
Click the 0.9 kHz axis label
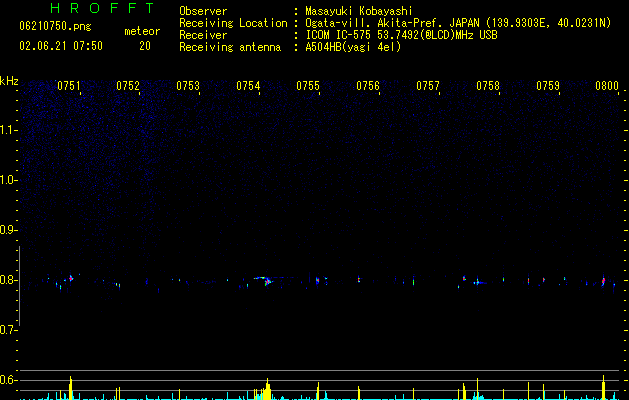(x=8, y=230)
